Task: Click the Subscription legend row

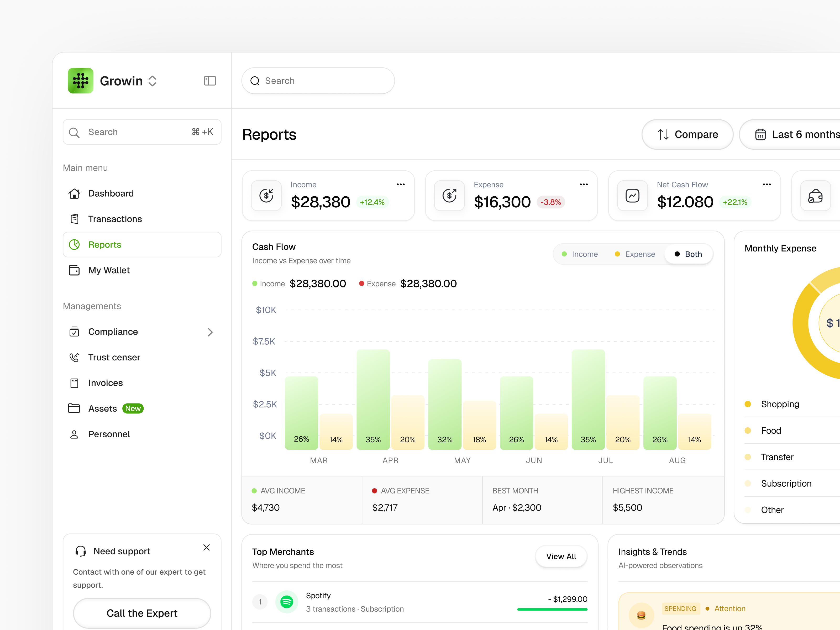Action: pos(792,484)
